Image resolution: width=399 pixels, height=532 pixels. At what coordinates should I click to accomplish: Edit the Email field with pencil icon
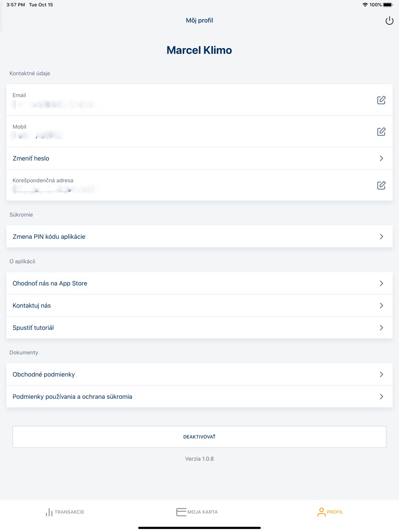(x=381, y=100)
